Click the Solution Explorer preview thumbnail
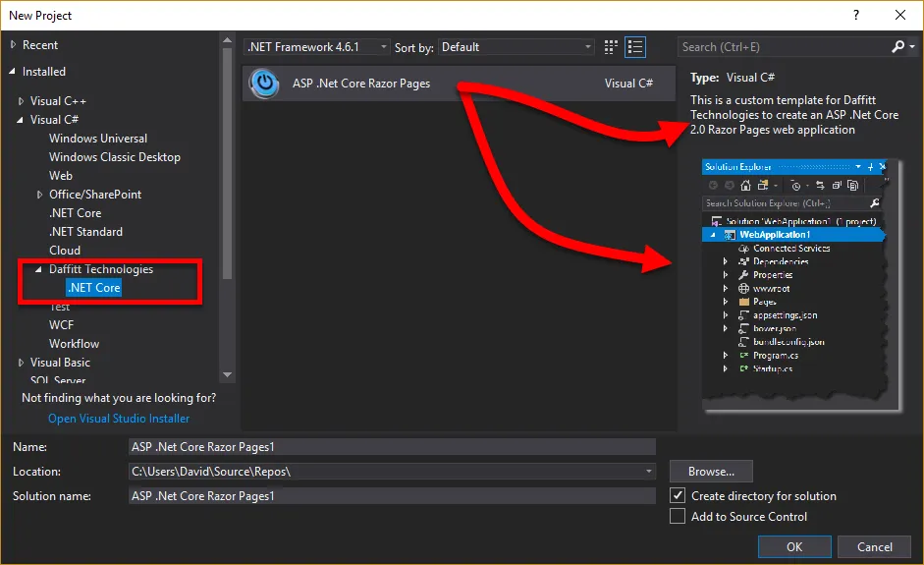The image size is (924, 565). tap(801, 285)
